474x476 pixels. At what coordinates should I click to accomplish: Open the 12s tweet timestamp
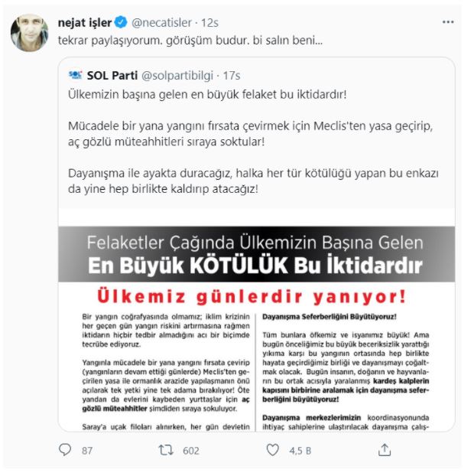click(x=209, y=23)
